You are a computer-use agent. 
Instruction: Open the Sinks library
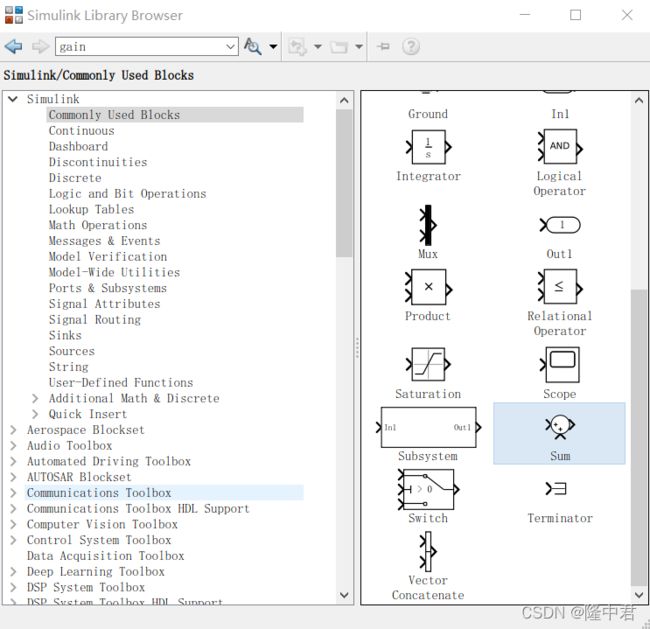click(65, 335)
